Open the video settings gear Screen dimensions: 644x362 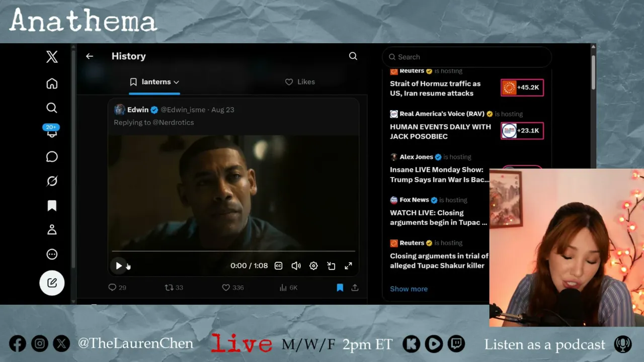[x=313, y=266]
